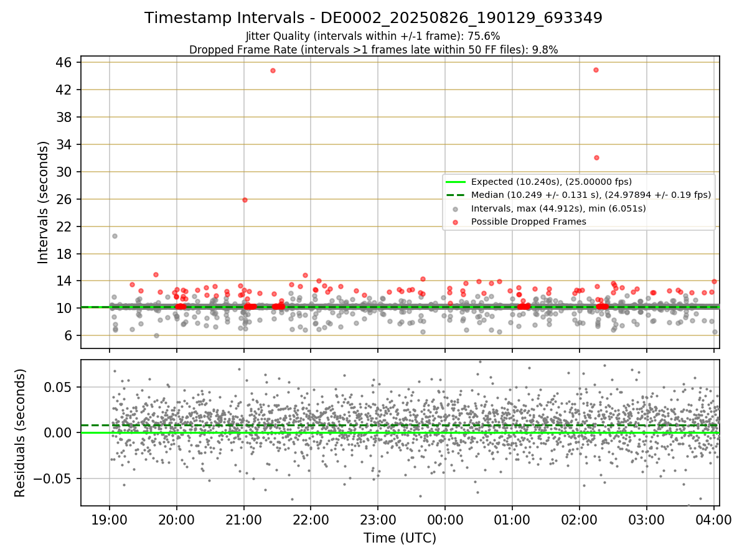The height and width of the screenshot is (560, 747).
Task: Click the '02:00' x-axis tick label
Action: [x=580, y=520]
